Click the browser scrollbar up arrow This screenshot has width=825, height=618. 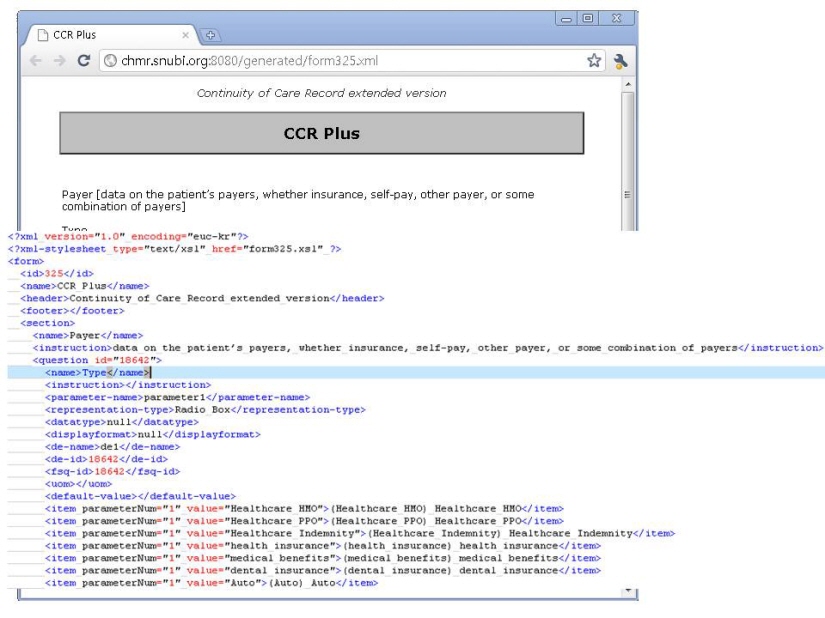click(628, 84)
